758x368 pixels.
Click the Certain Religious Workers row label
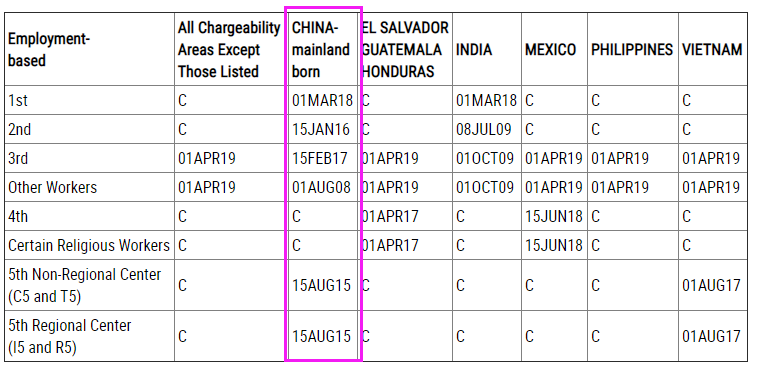tap(88, 246)
